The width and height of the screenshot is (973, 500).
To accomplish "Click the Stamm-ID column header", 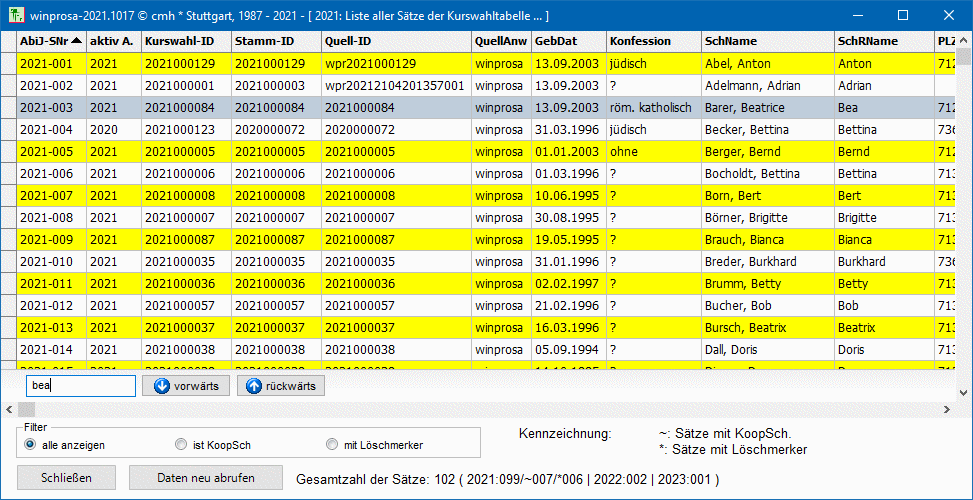I will pyautogui.click(x=275, y=41).
